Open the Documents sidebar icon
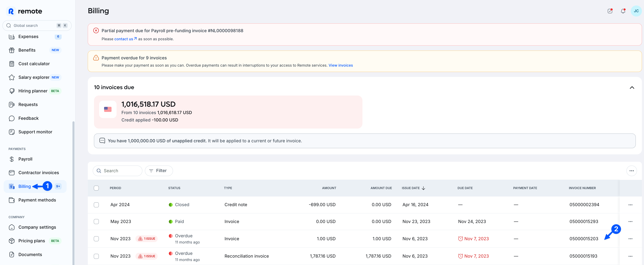644x265 pixels. pyautogui.click(x=12, y=254)
